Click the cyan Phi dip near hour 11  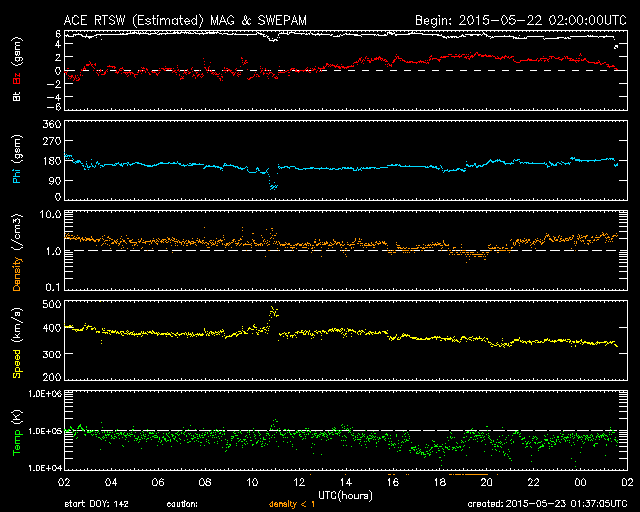coord(273,186)
